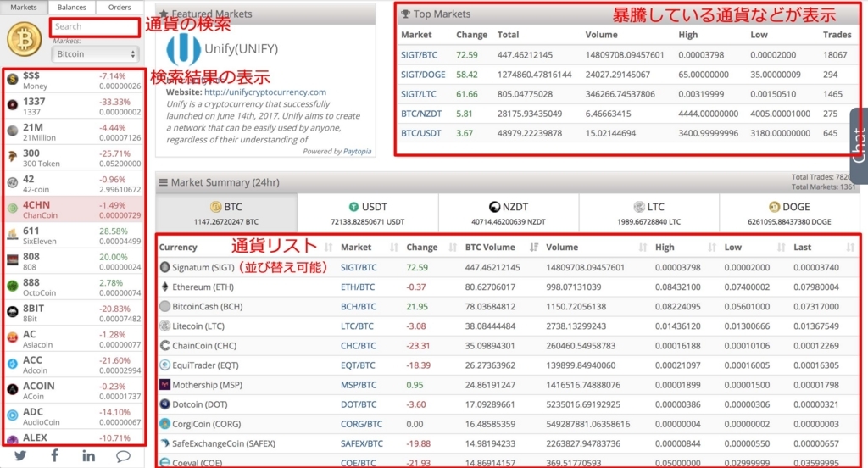Viewport: 868px width, 468px height.
Task: Open the chat bubble icon in footer
Action: 123,456
